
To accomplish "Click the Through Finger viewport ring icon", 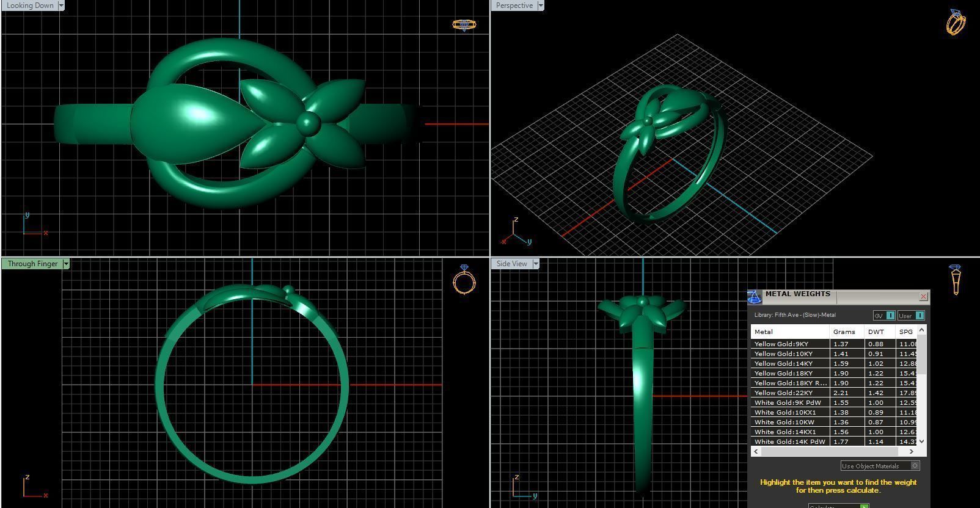I will tap(464, 280).
